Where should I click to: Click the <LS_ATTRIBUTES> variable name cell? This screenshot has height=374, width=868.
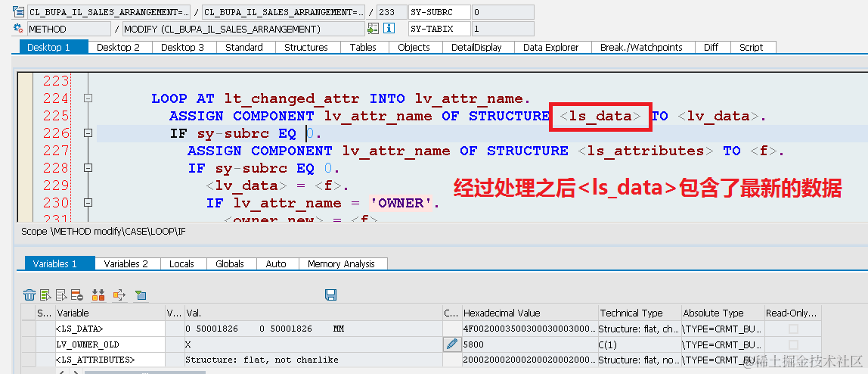point(110,360)
